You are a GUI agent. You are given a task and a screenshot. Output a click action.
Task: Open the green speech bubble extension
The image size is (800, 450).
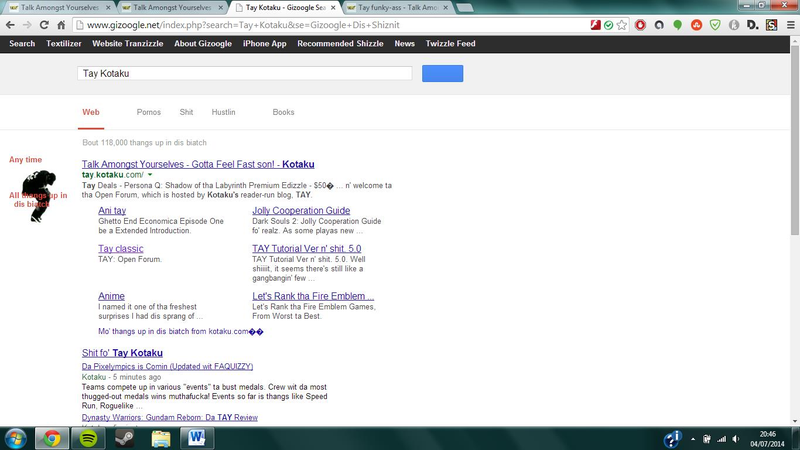point(678,25)
